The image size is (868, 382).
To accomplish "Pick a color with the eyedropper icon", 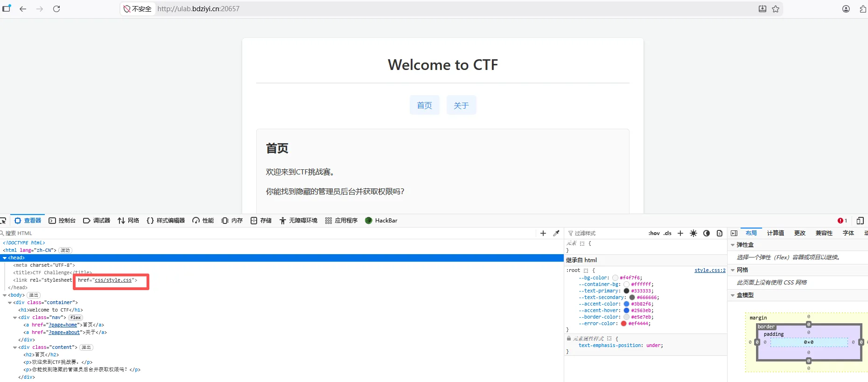I will pos(556,233).
